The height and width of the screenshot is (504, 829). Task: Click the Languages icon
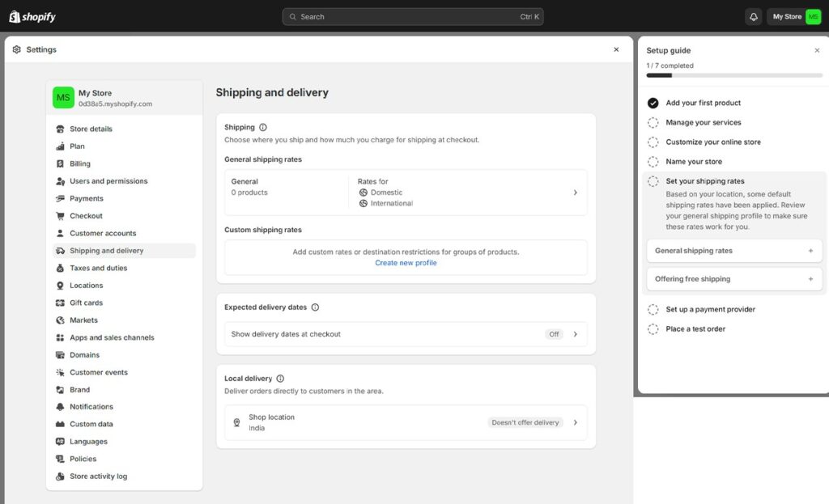(x=60, y=442)
